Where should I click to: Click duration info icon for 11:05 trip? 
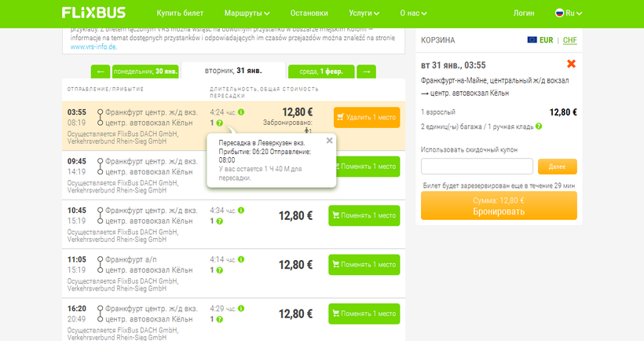click(241, 259)
